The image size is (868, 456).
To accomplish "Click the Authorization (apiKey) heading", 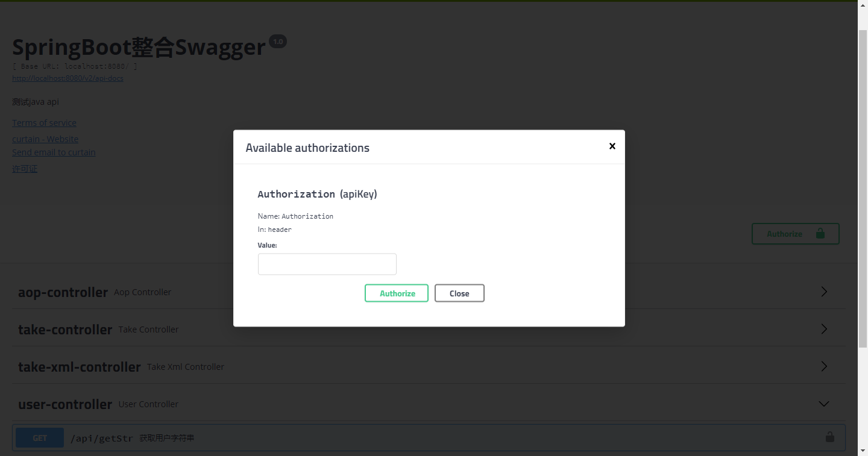I will pyautogui.click(x=317, y=194).
